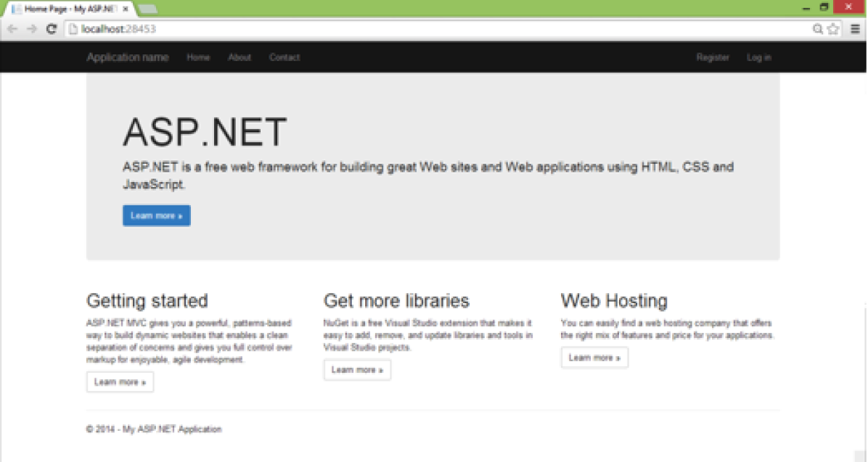Image resolution: width=868 pixels, height=462 pixels.
Task: Click the Log in link
Action: [758, 57]
